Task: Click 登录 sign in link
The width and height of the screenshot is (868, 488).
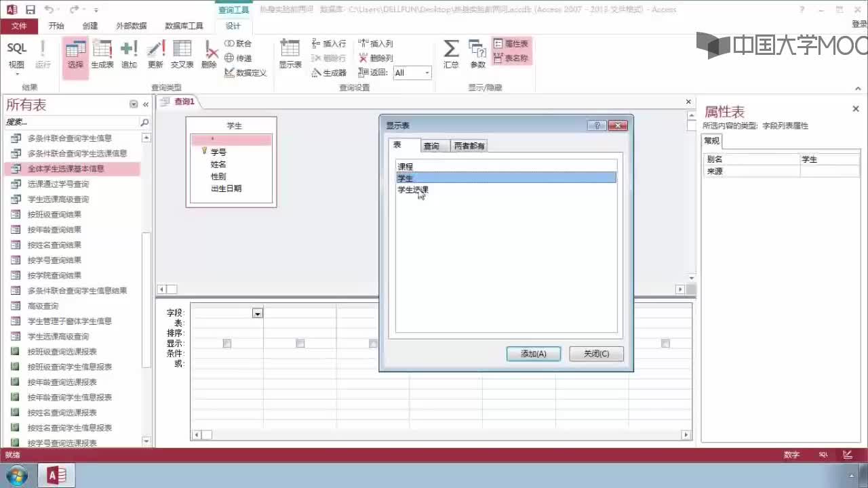Action: (x=859, y=24)
